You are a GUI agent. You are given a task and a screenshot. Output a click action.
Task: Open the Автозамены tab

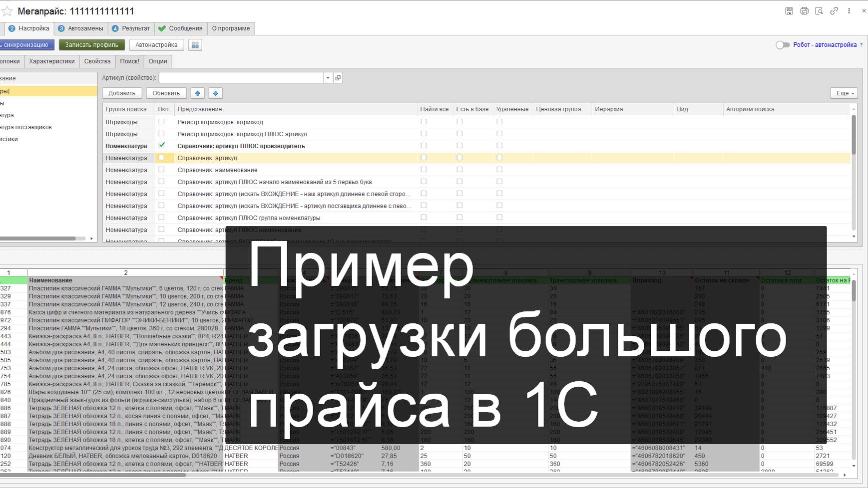[x=81, y=28]
